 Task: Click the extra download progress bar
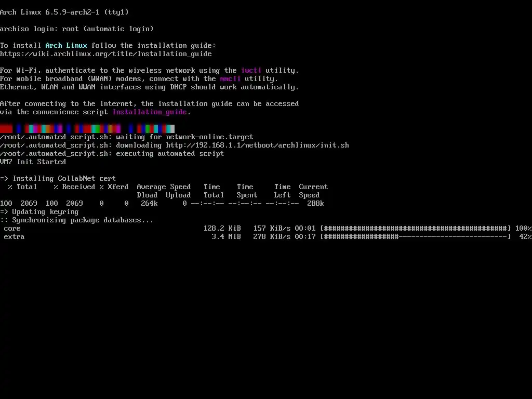click(x=416, y=237)
